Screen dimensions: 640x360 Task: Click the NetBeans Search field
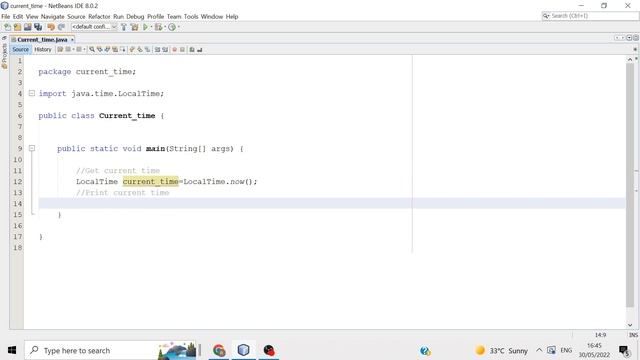pyautogui.click(x=590, y=16)
